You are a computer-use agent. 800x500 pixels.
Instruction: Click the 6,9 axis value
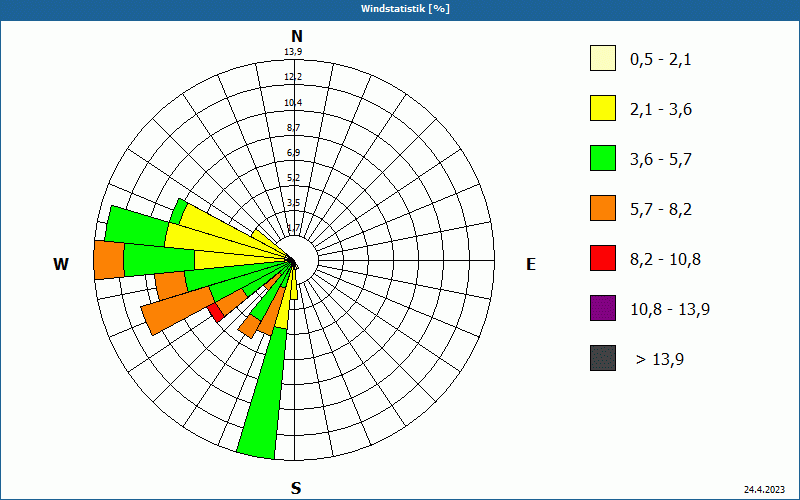(293, 153)
